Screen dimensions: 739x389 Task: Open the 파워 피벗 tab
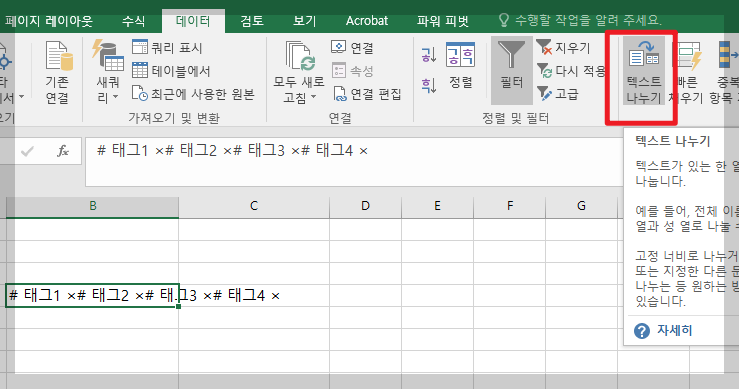[x=443, y=21]
